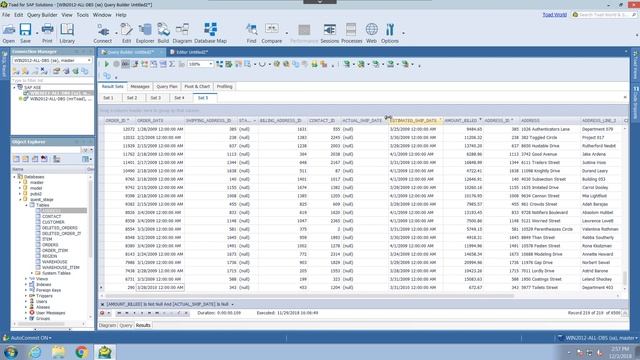Switch to the Messages tab
This screenshot has width=640, height=360.
point(140,87)
